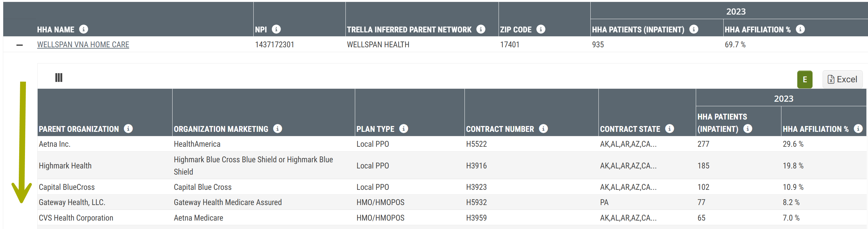Click the Zip Code info icon
This screenshot has width=868, height=229.
click(x=540, y=29)
